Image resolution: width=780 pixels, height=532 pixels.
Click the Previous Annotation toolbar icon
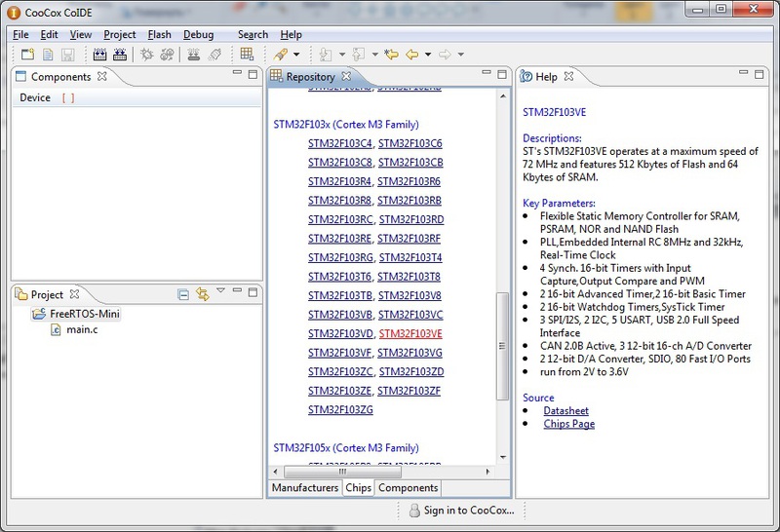[x=359, y=55]
